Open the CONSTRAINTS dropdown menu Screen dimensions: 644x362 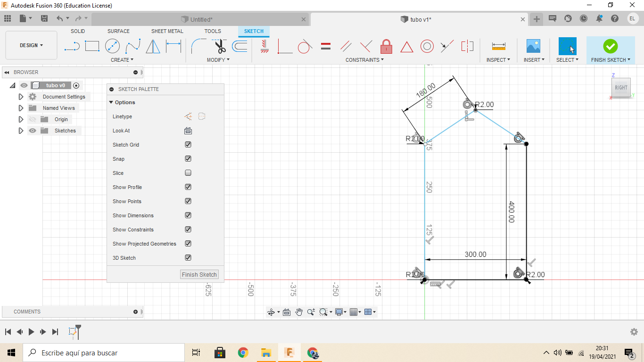tap(364, 60)
